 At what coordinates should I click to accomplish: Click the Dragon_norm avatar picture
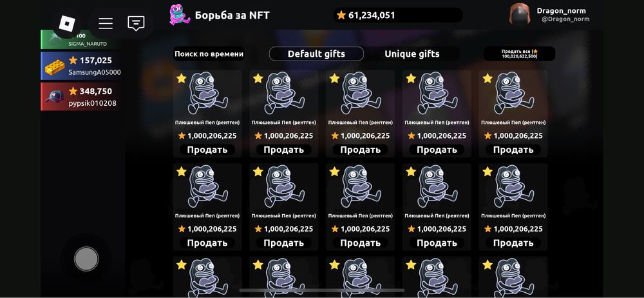tap(520, 14)
